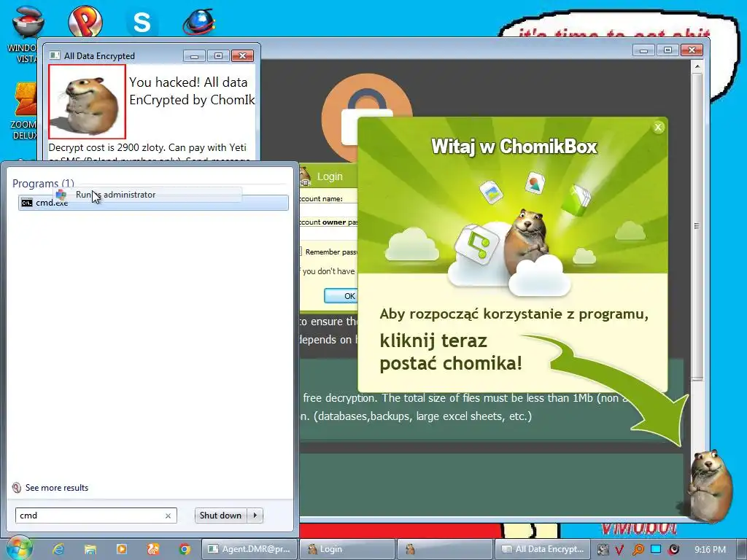
Task: Click the first system tray icon
Action: click(603, 550)
